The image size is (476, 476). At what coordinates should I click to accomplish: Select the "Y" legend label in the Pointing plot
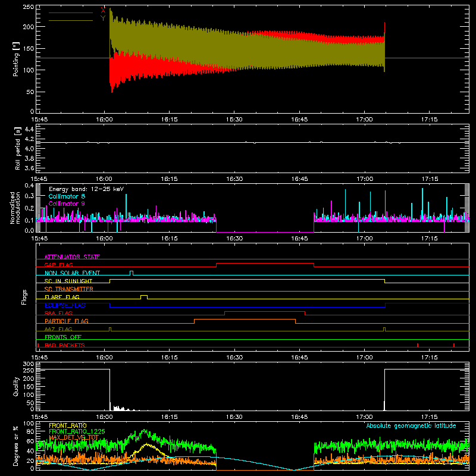(x=103, y=18)
